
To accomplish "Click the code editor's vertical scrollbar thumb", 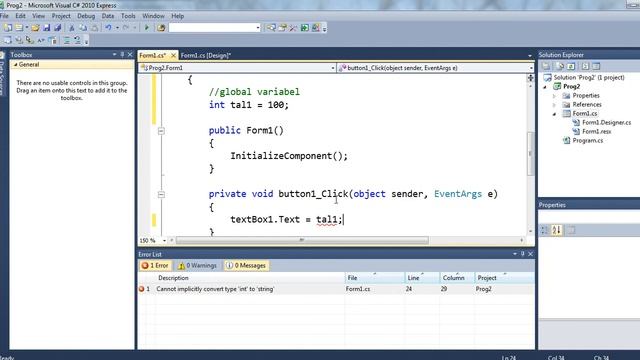I will click(530, 153).
